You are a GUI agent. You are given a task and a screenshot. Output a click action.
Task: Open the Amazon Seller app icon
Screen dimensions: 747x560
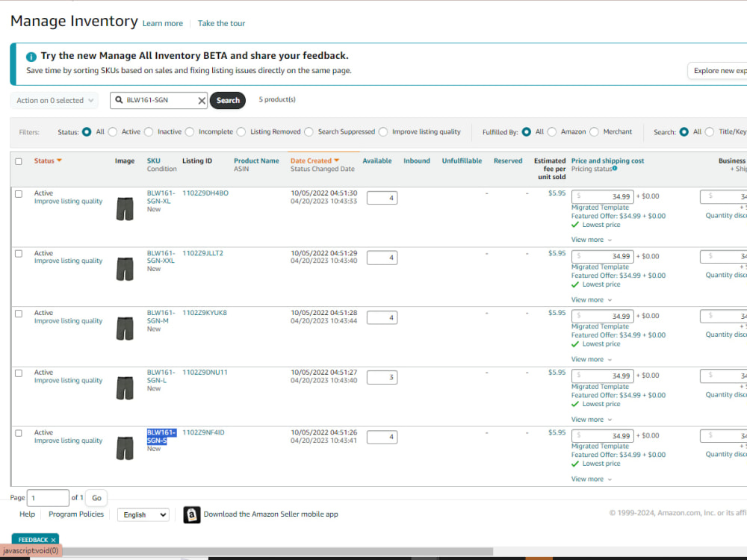click(x=191, y=514)
